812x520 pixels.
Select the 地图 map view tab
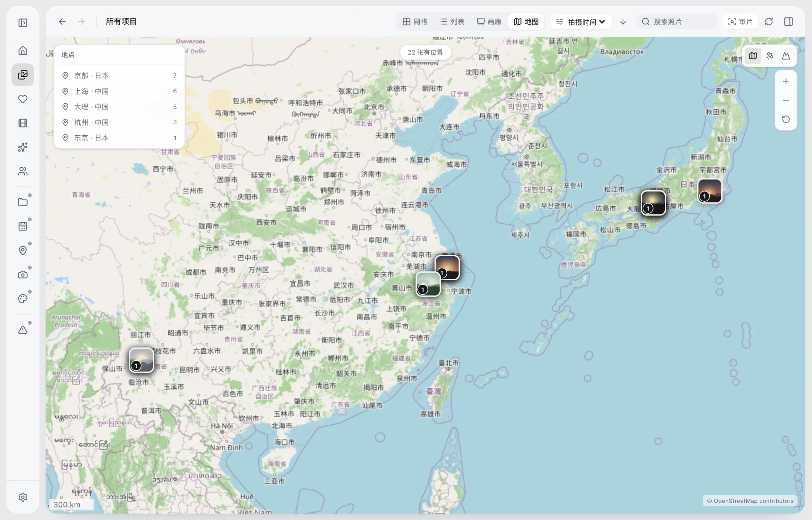(526, 22)
